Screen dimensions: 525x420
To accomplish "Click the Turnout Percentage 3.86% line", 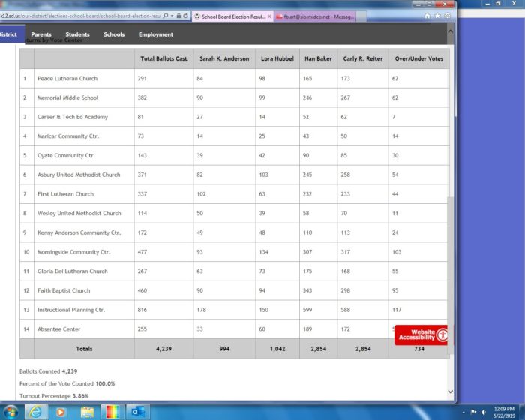I will (x=54, y=396).
